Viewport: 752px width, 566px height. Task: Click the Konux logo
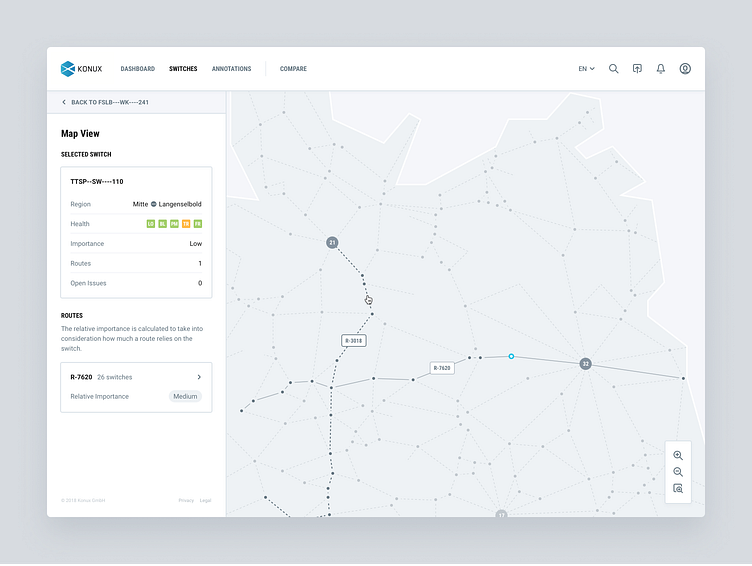coord(81,69)
